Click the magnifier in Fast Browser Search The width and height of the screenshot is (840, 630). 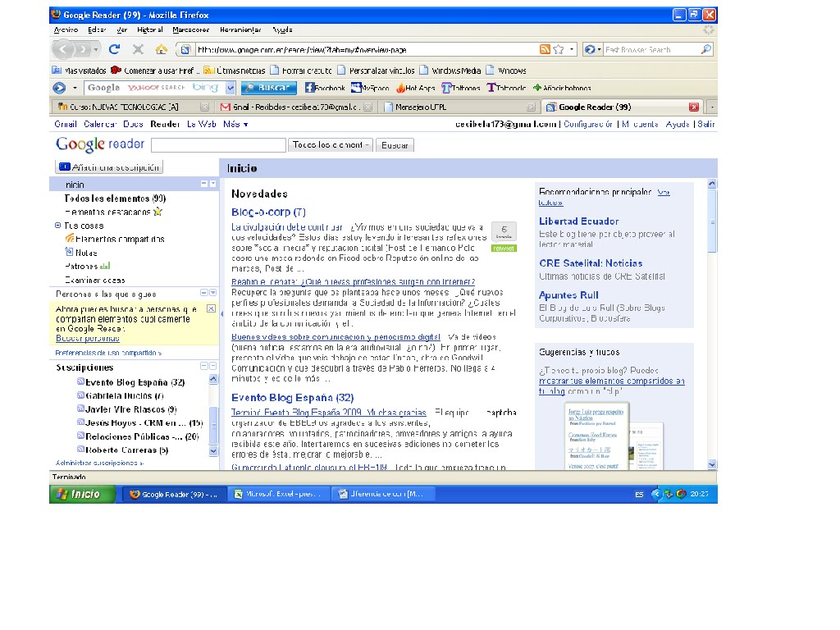(706, 49)
